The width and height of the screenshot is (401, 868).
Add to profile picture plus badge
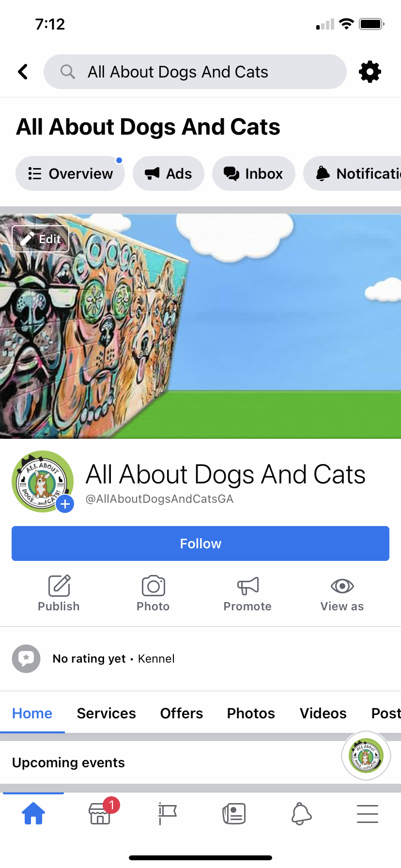[65, 504]
